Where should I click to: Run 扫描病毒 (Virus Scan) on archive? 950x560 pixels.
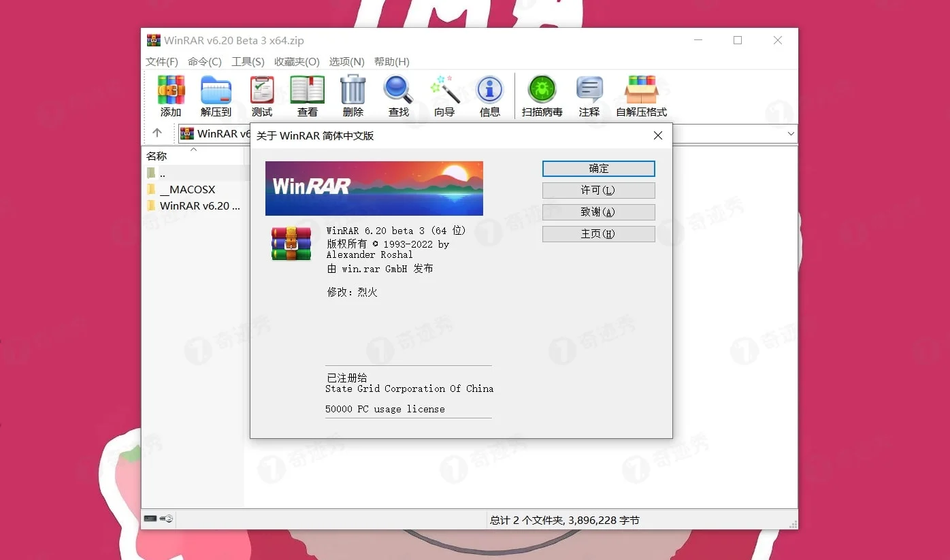(541, 95)
